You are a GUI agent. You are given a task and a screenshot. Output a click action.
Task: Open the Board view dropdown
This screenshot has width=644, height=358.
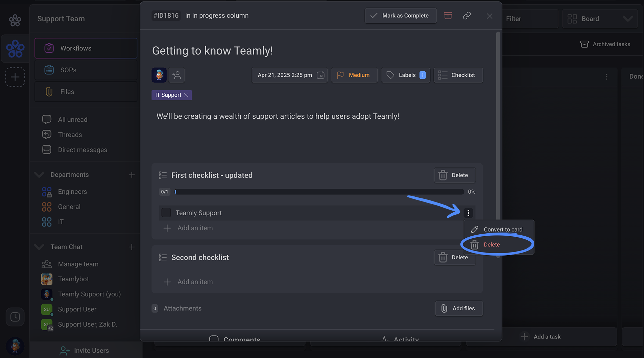point(600,19)
